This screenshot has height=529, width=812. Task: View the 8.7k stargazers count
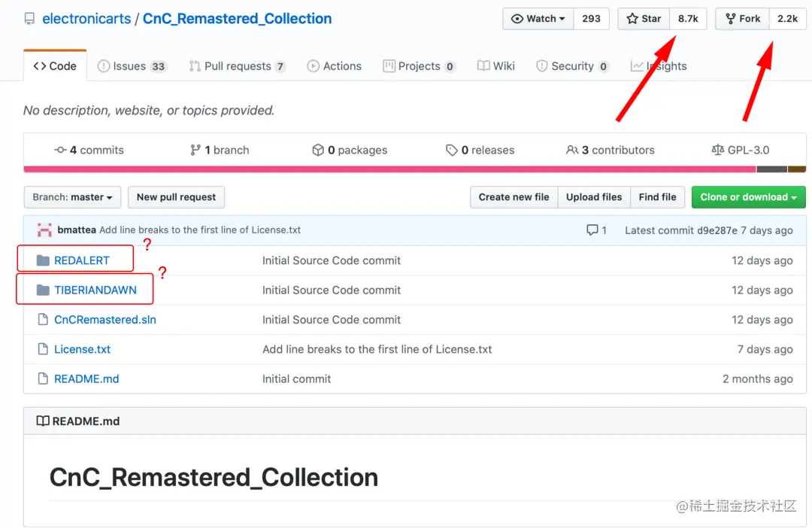pos(688,19)
